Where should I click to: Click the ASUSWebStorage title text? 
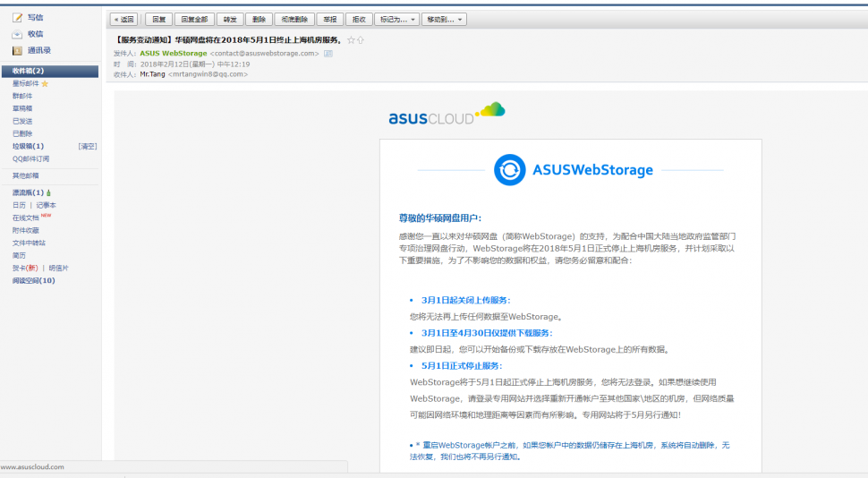click(x=592, y=170)
